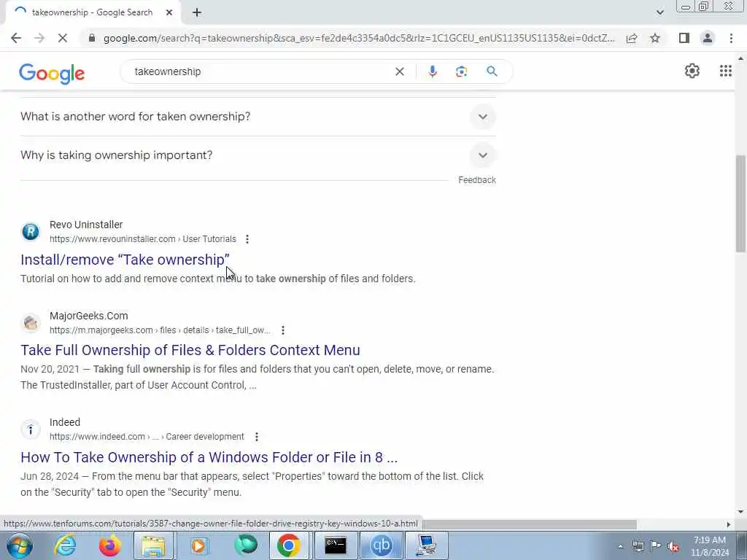This screenshot has height=560, width=747.
Task: Click the scroll right arrow
Action: [x=729, y=524]
